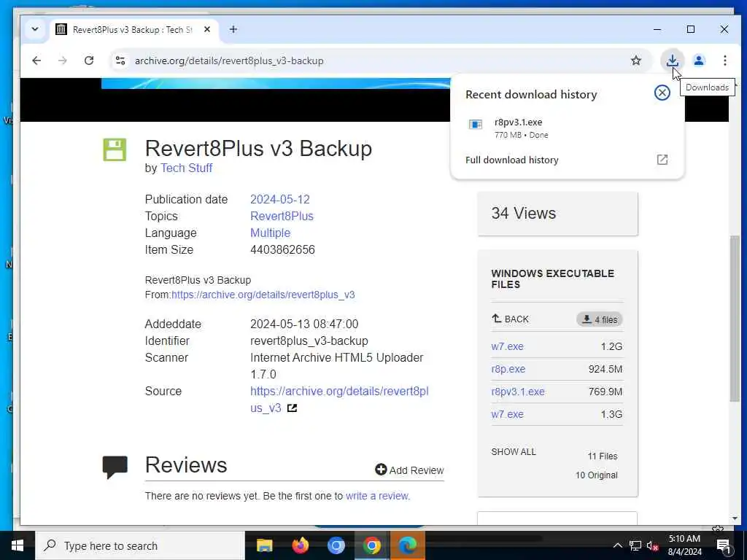Download all via 4 files button
The height and width of the screenshot is (560, 747).
coord(600,319)
